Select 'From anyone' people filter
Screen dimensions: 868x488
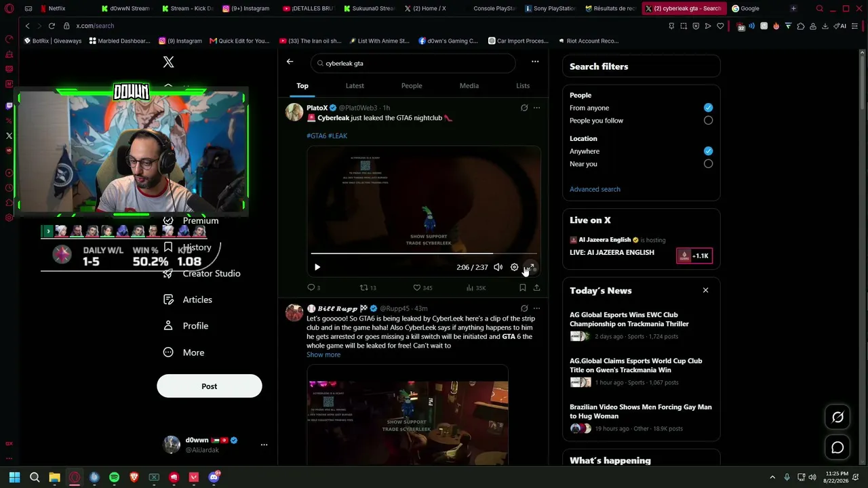coord(708,108)
